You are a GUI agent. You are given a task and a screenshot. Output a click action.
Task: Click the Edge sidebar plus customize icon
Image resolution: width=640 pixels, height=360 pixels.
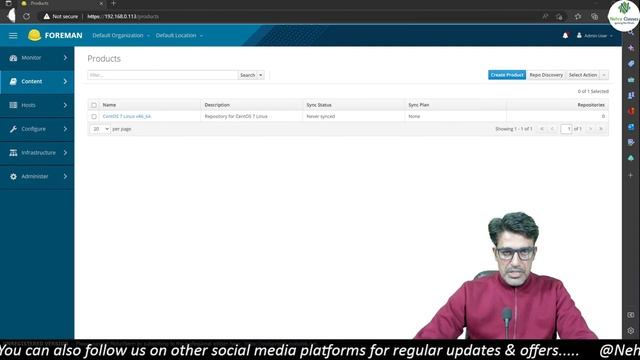631,175
